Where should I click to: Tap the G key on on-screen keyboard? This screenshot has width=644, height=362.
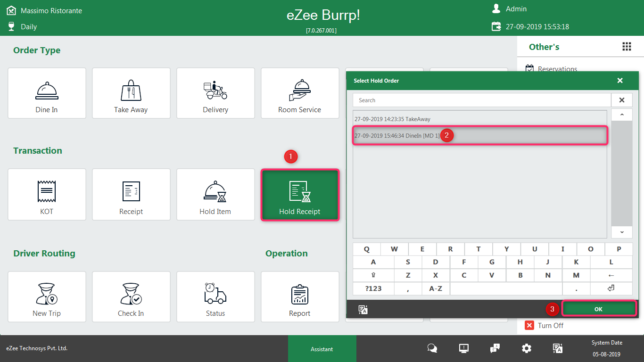[x=492, y=262]
